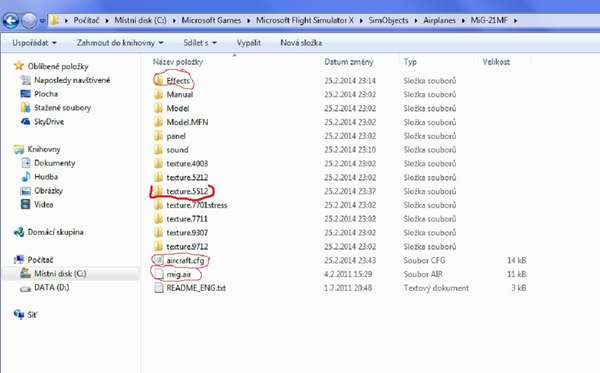
Task: Click the Soubor CFG type cell
Action: click(x=424, y=261)
